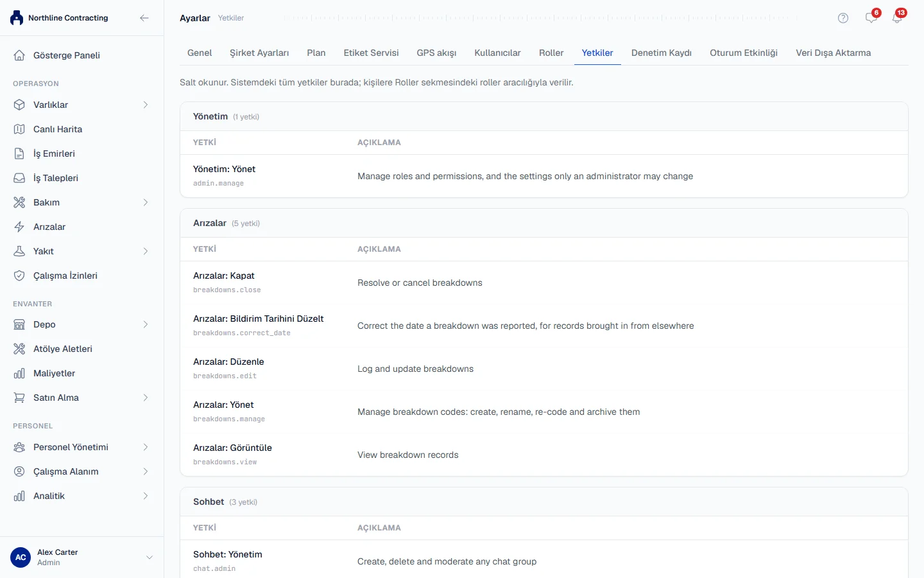This screenshot has width=924, height=578.
Task: Click the Ayarlar breadcrumb title
Action: [195, 18]
